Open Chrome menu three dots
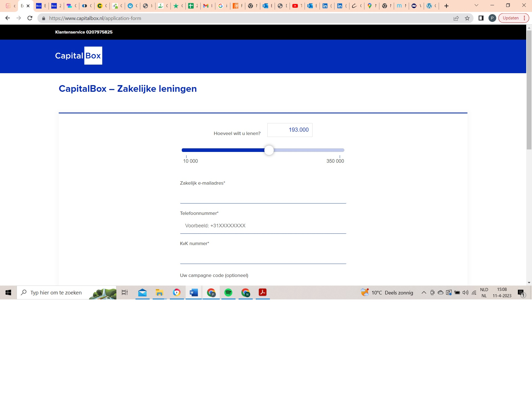532x407 pixels. (525, 18)
